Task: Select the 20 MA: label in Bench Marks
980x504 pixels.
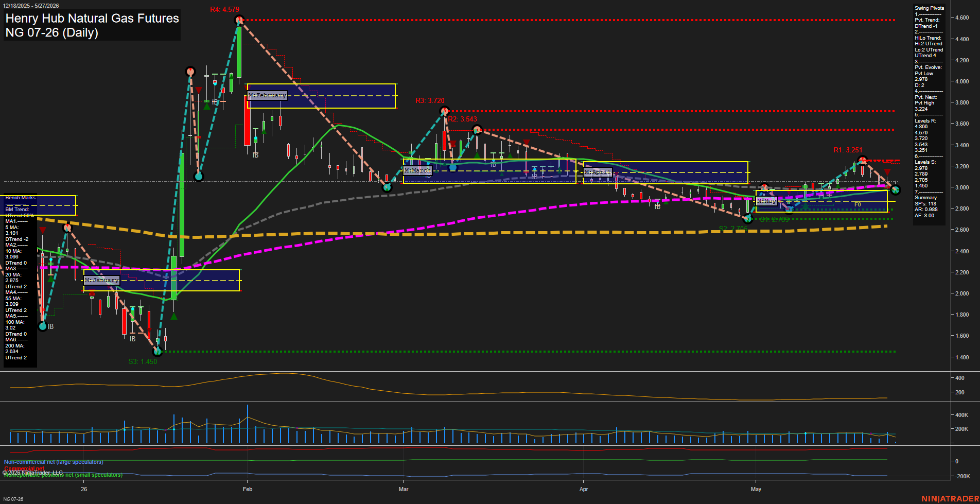Action: click(13, 275)
